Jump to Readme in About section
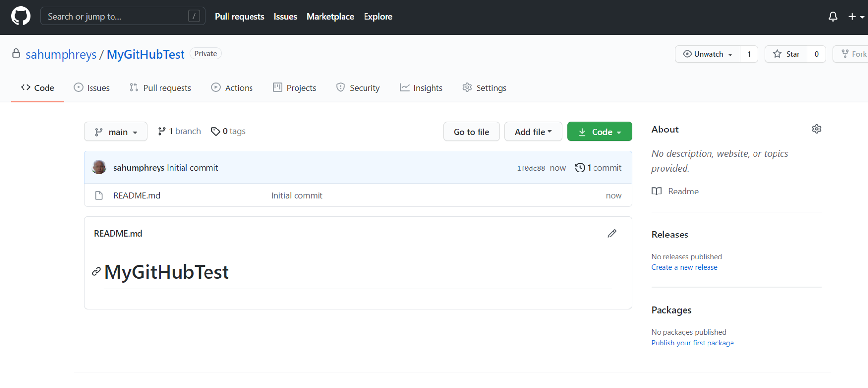 click(675, 191)
